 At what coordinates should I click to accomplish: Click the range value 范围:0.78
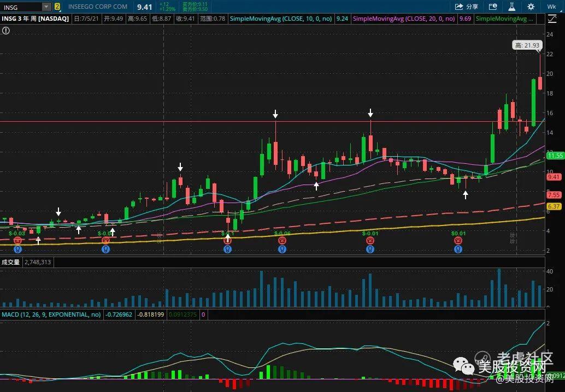tap(213, 19)
